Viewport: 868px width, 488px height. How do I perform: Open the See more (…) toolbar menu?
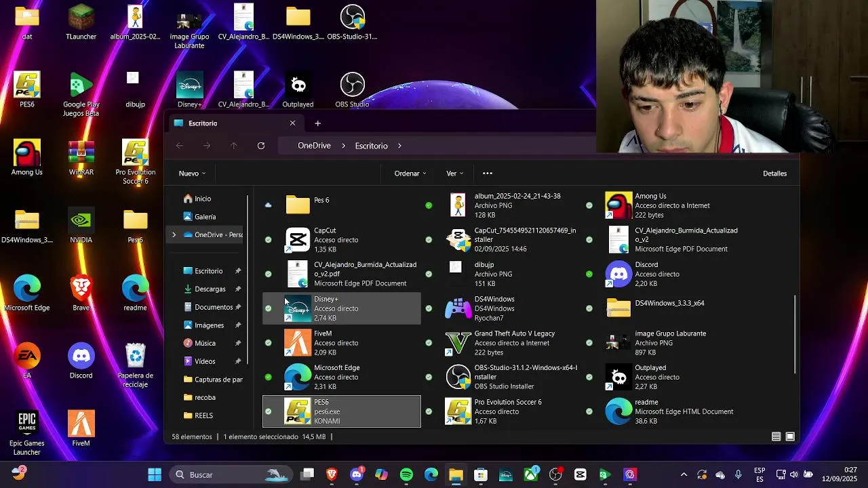click(x=488, y=174)
